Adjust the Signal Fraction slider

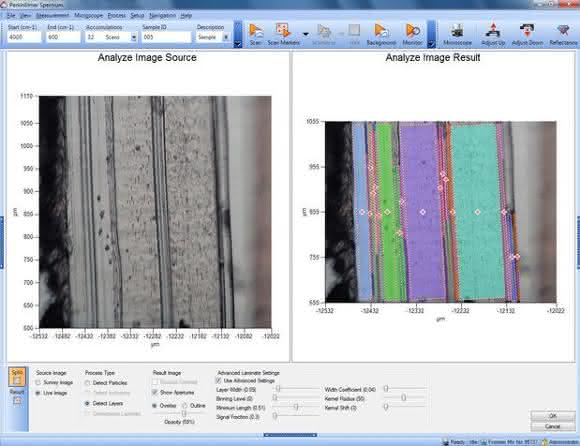(x=275, y=416)
